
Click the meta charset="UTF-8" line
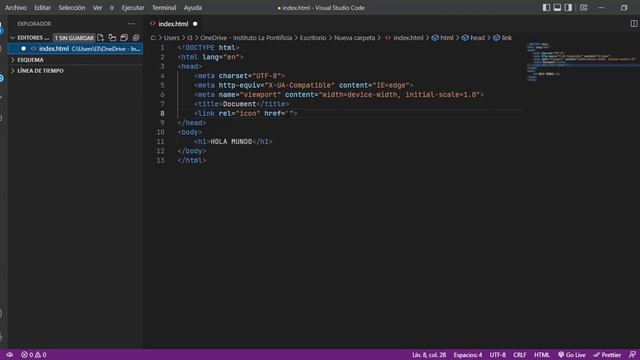pyautogui.click(x=239, y=76)
